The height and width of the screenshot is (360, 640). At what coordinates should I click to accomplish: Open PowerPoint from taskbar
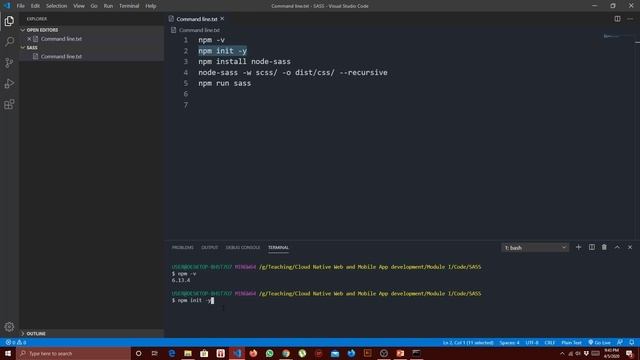click(x=400, y=353)
